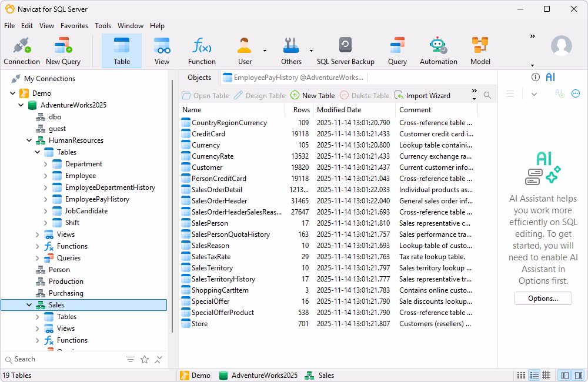Click the user account avatar
The height and width of the screenshot is (382, 588).
coord(561,46)
